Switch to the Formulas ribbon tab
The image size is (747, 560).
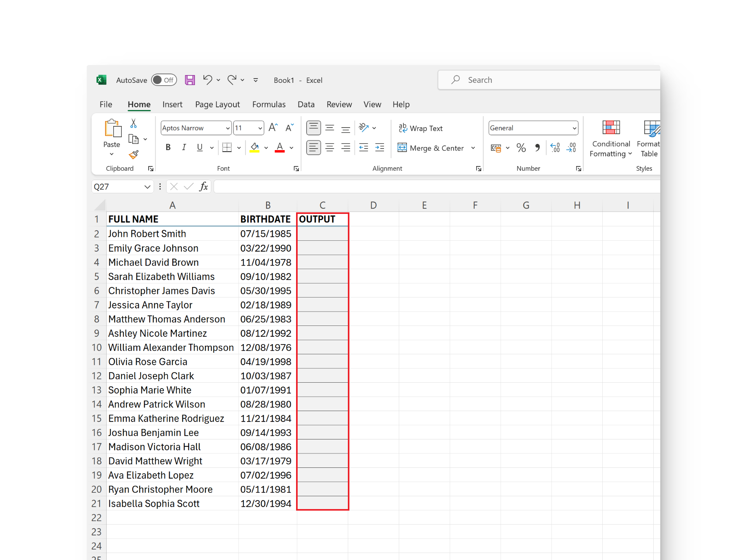[269, 104]
